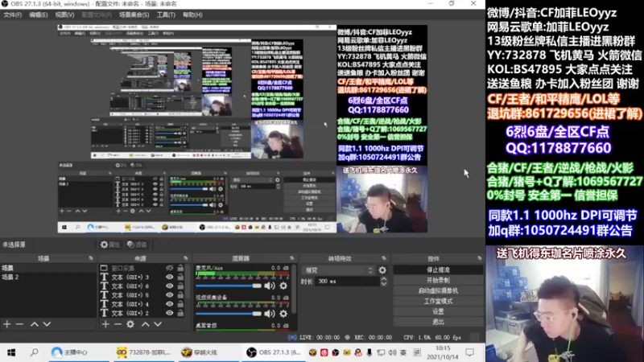Hide the 文本 (GDI+) 4 source

click(x=169, y=304)
